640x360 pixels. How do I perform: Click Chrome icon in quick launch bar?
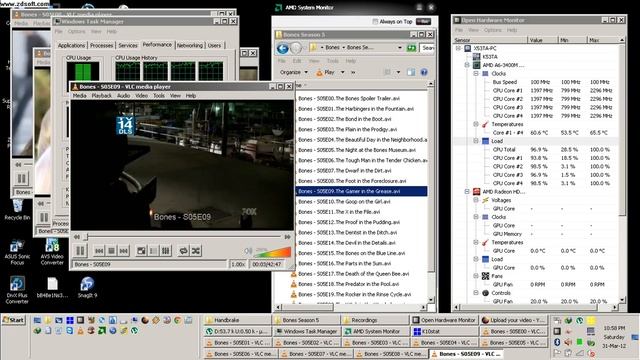click(178, 320)
